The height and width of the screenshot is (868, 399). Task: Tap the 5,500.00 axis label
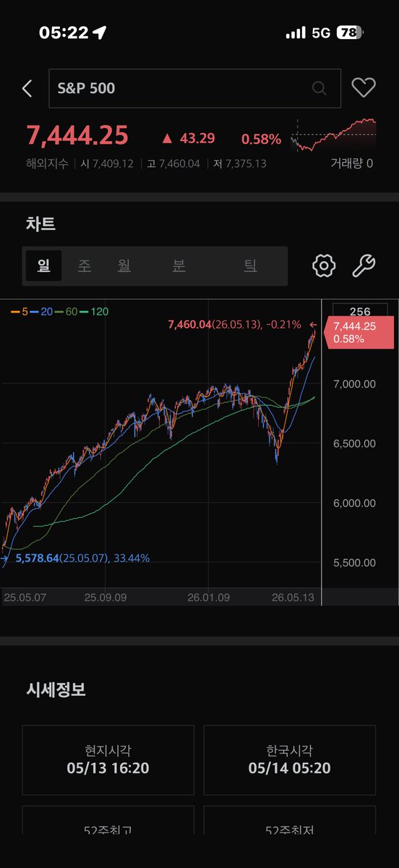coord(354,563)
